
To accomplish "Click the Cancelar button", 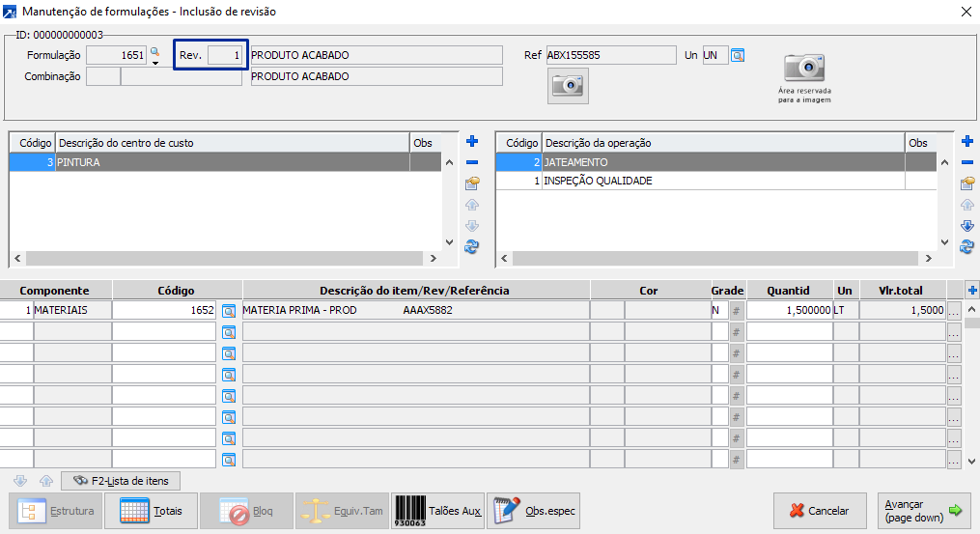I will click(x=820, y=511).
